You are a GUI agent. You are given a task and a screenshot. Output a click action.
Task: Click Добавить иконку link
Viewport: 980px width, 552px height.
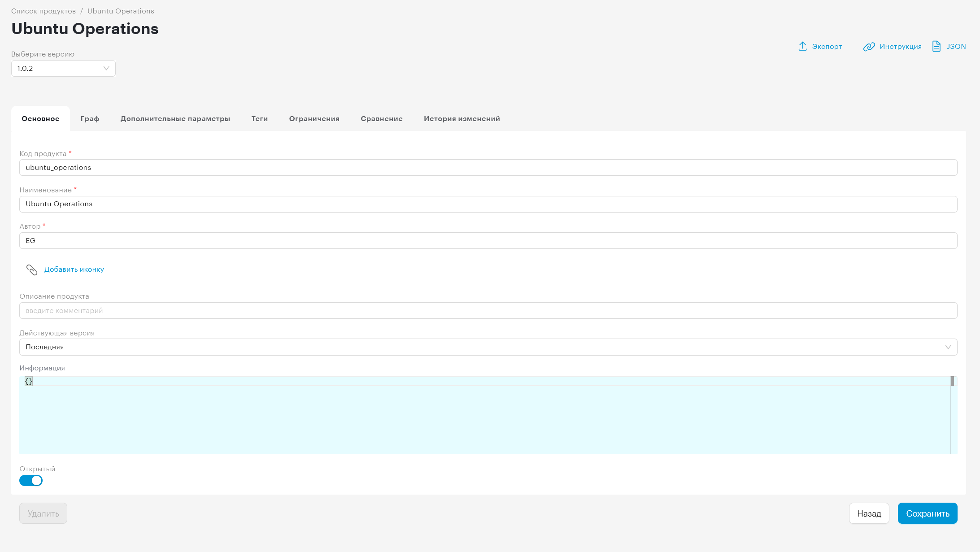(74, 269)
